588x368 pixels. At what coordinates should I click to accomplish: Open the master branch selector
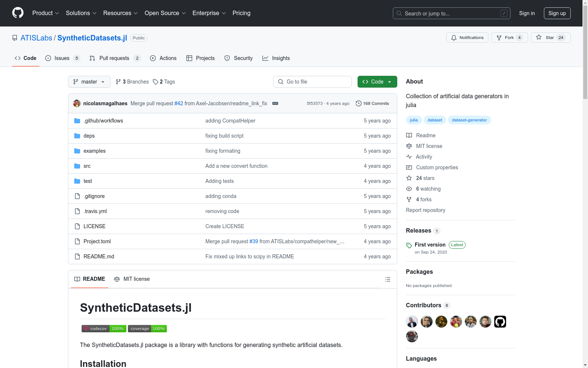pos(89,82)
